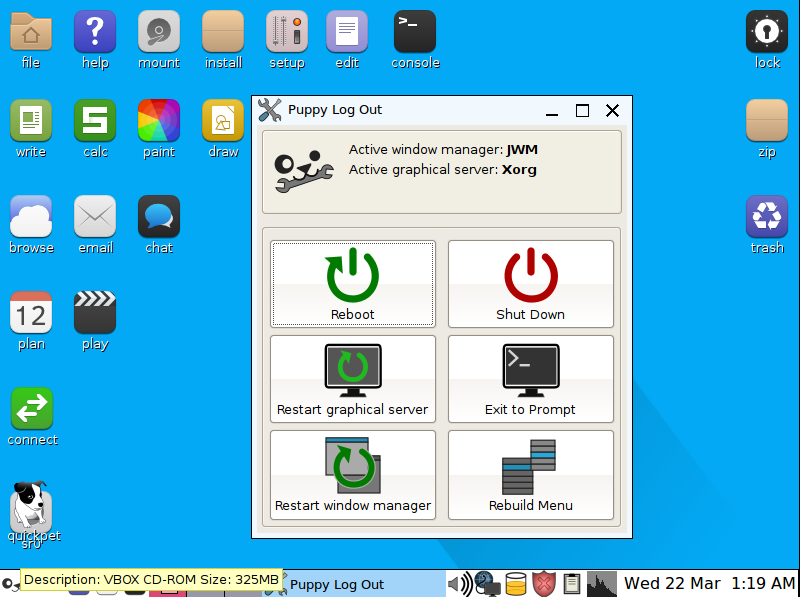Launch the quickpet puppy icon

pyautogui.click(x=31, y=505)
